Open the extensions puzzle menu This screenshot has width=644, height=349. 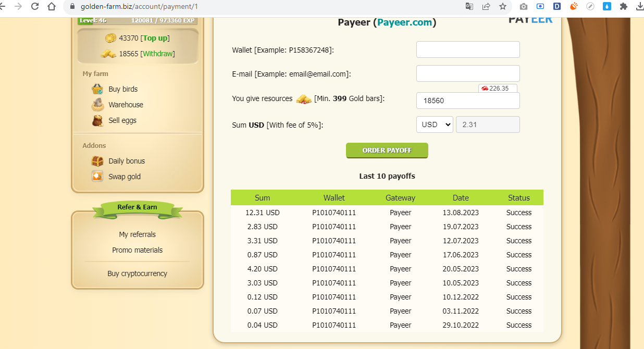tap(624, 7)
